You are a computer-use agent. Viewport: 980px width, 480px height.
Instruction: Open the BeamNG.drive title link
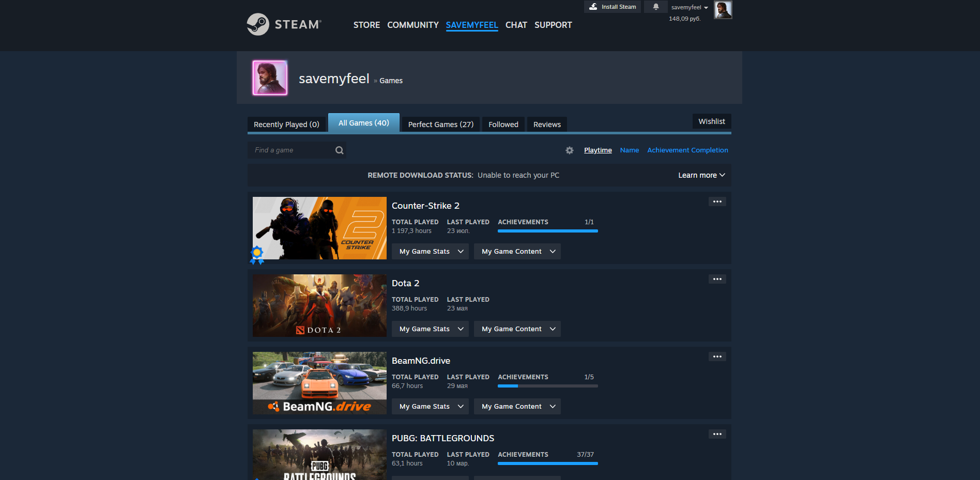(x=421, y=361)
